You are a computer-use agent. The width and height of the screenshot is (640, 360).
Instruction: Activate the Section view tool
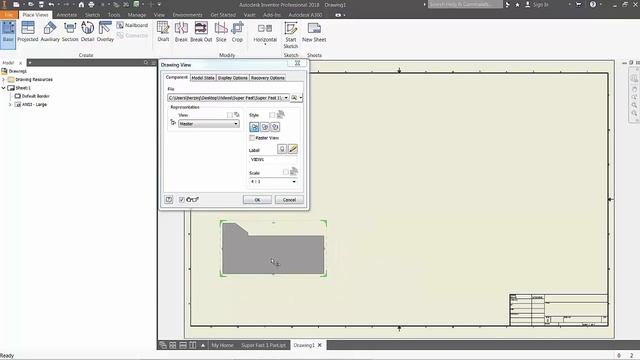click(x=70, y=32)
